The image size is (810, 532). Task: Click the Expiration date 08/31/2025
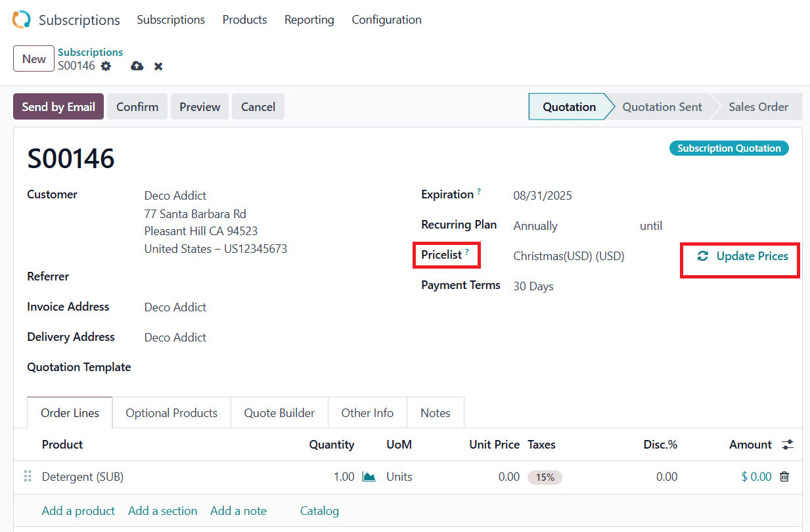(543, 196)
